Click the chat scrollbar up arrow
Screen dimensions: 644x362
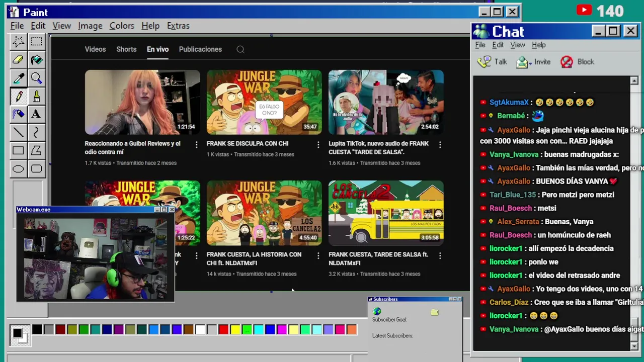634,81
